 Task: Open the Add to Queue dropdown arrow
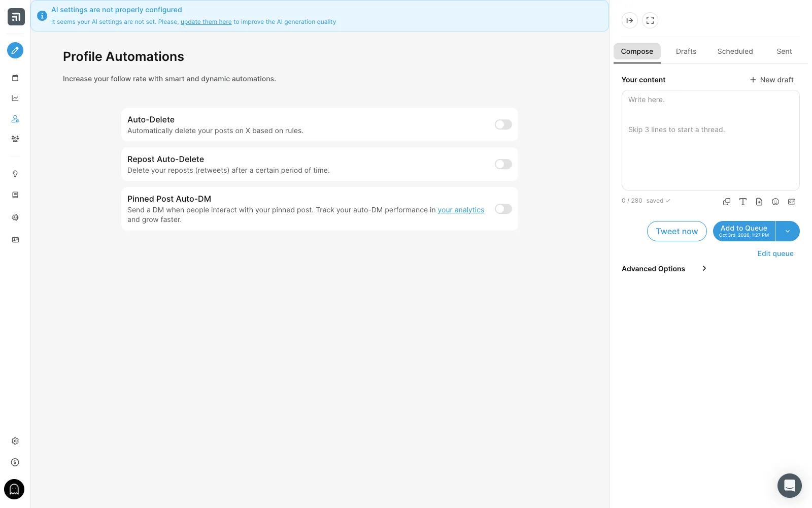[788, 231]
